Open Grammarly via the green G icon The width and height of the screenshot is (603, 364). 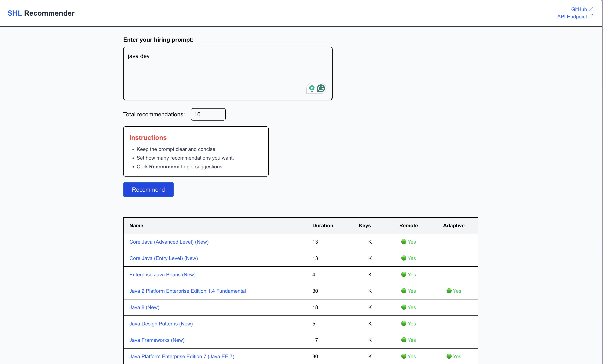(x=321, y=88)
